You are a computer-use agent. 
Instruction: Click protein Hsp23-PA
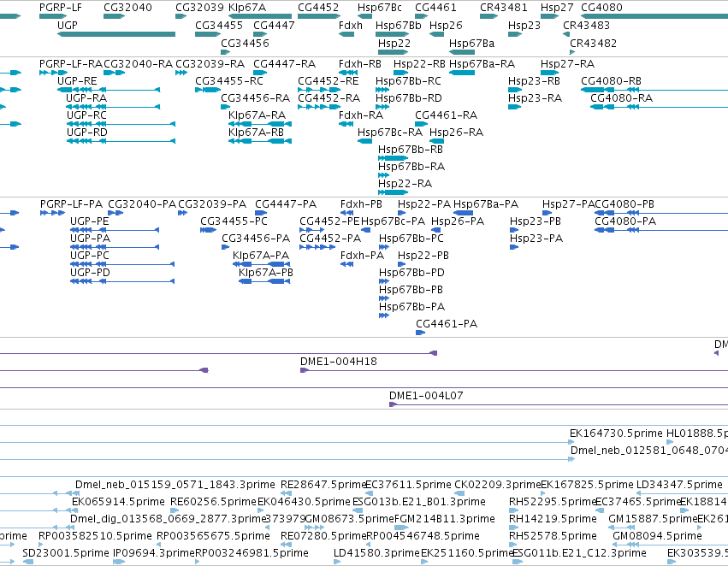coord(536,238)
